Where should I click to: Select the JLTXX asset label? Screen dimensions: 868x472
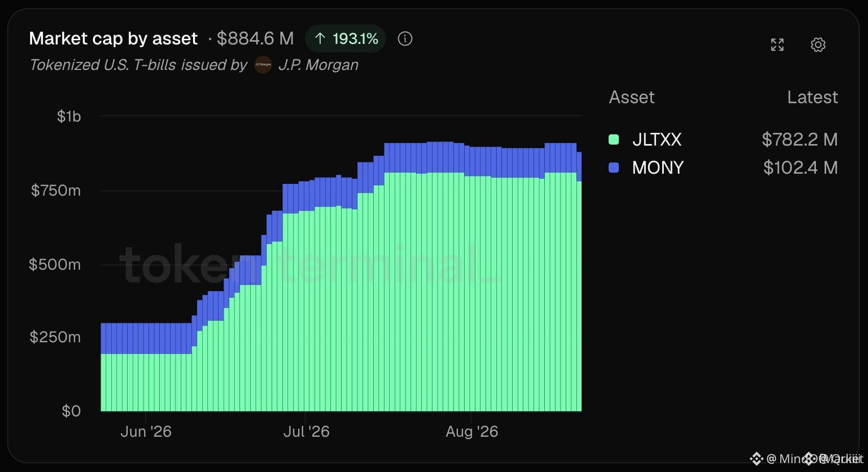click(657, 139)
